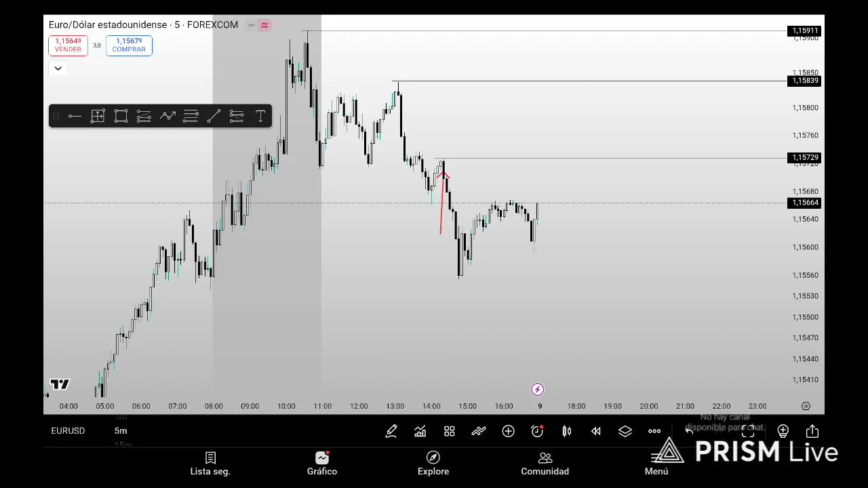Screen dimensions: 868x488
Task: Select the long position tool
Action: pos(144,117)
